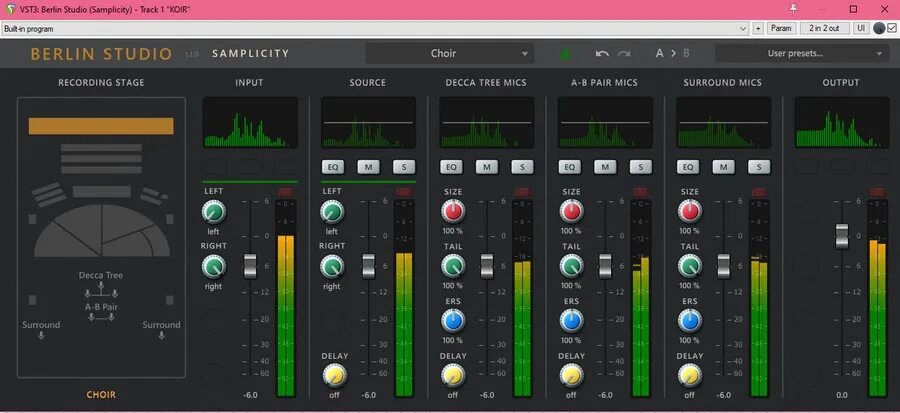Click the A-B Pair TAIL green knob

point(571,266)
